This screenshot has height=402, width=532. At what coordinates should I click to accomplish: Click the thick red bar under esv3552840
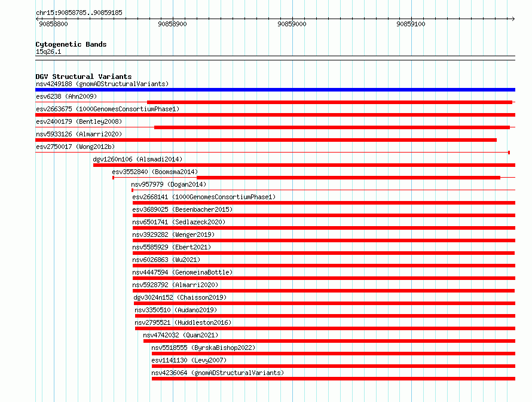click(x=348, y=178)
